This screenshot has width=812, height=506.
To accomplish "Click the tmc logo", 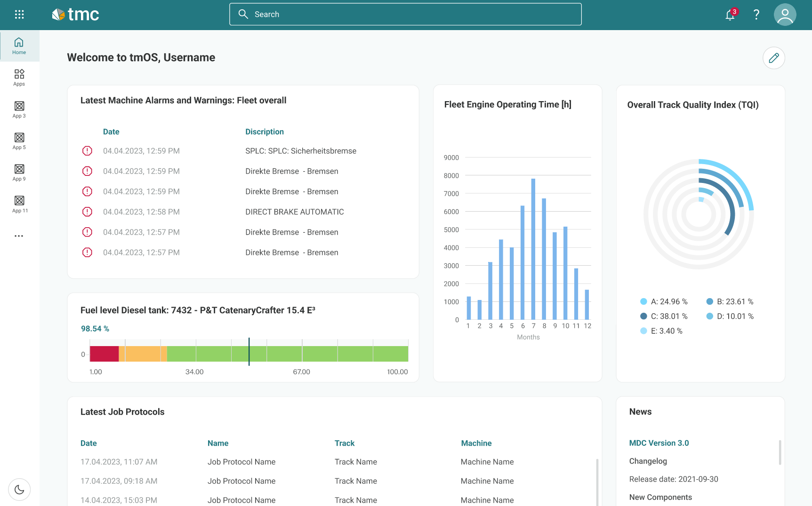I will (75, 15).
